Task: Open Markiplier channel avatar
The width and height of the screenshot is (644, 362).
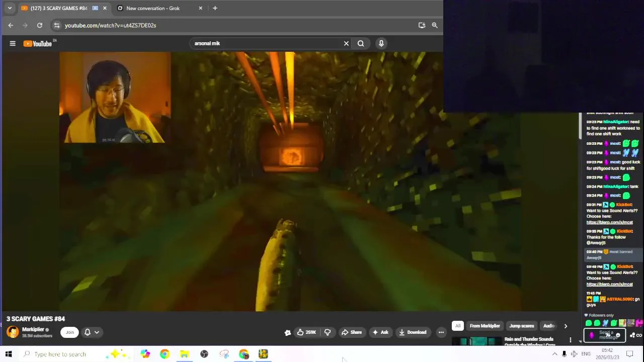Action: [x=13, y=332]
